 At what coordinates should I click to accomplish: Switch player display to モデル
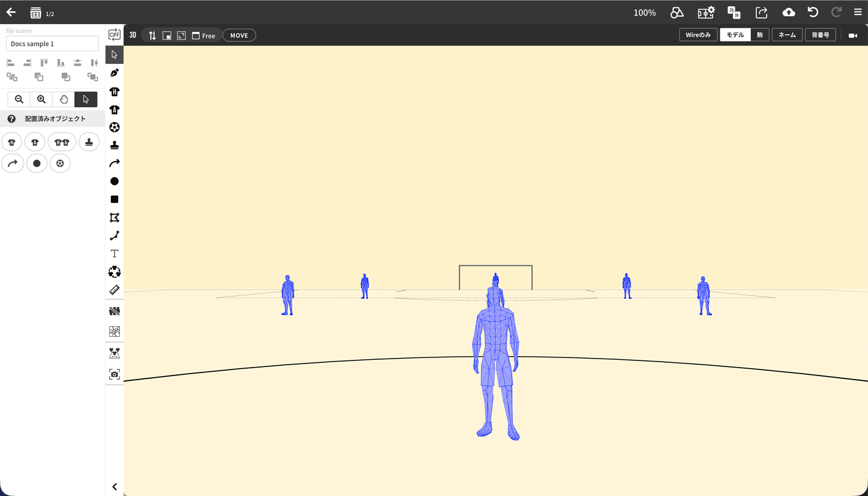tap(735, 35)
